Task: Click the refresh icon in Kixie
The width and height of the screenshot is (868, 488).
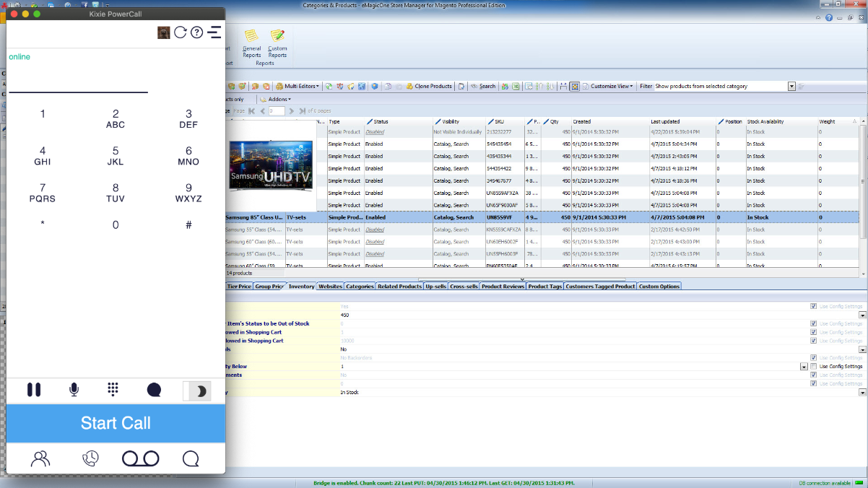Action: [181, 32]
